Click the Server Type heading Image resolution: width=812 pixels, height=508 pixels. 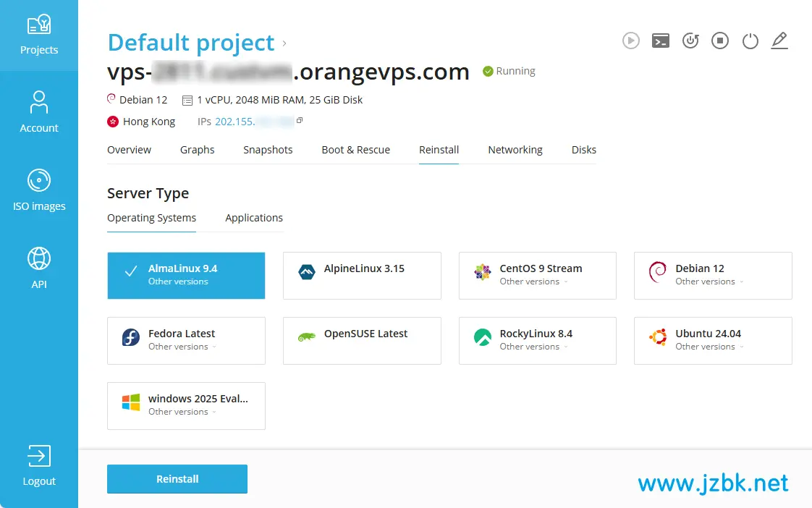click(148, 193)
